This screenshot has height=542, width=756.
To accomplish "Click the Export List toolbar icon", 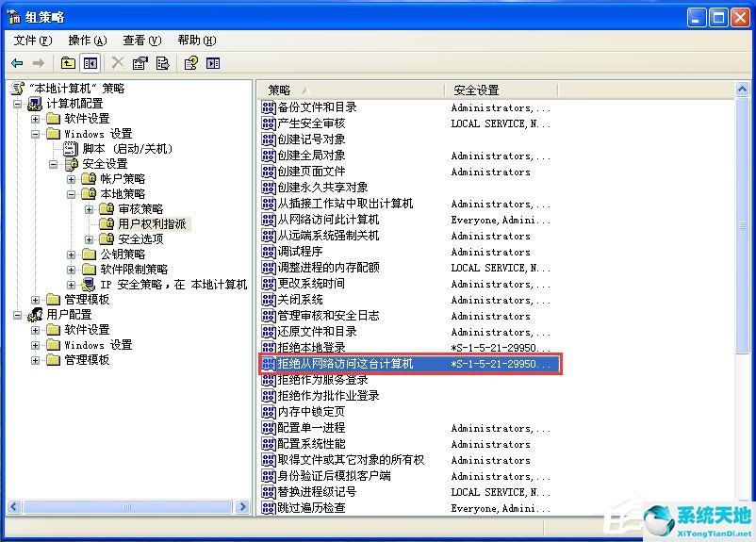I will pyautogui.click(x=163, y=63).
